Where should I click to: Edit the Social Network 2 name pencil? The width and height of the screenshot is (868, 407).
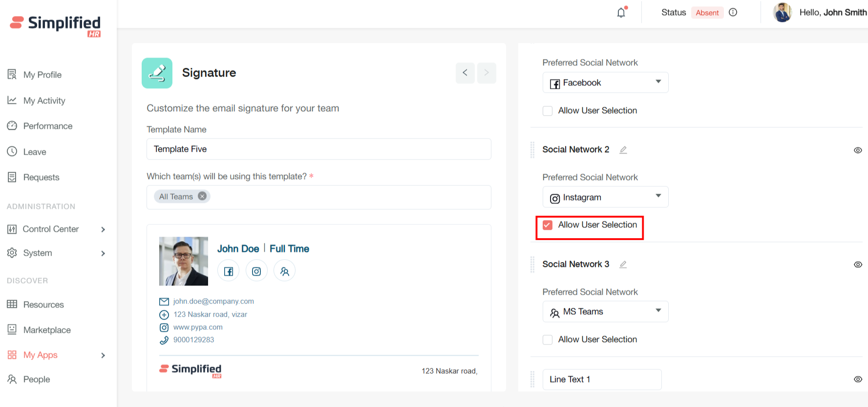[623, 150]
